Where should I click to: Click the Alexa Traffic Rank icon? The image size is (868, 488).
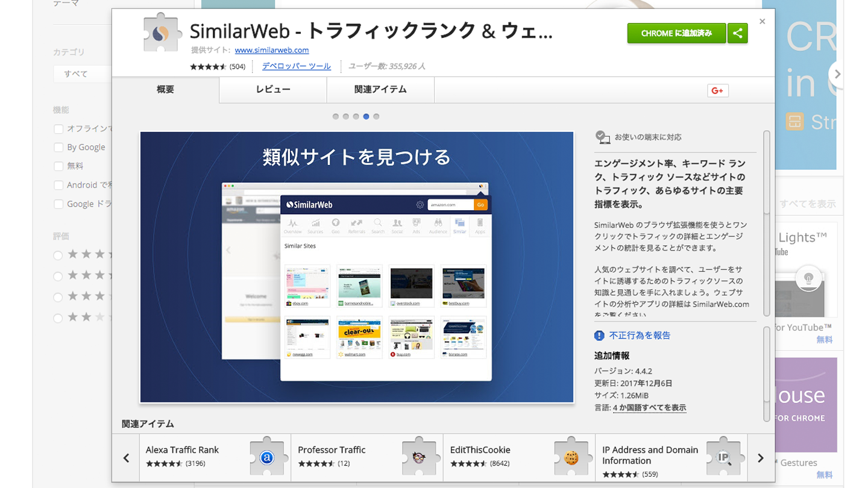click(267, 457)
